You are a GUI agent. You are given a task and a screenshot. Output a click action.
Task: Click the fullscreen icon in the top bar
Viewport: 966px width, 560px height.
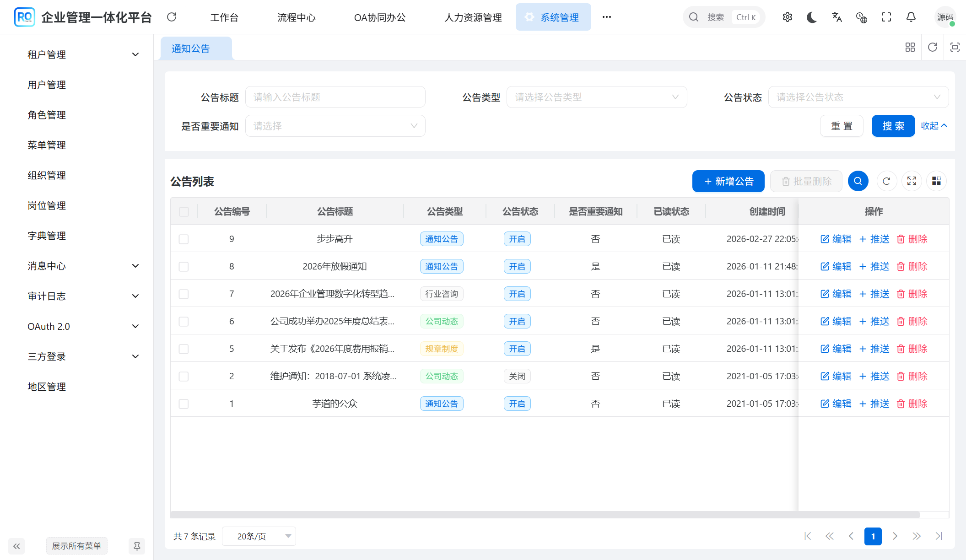(886, 17)
